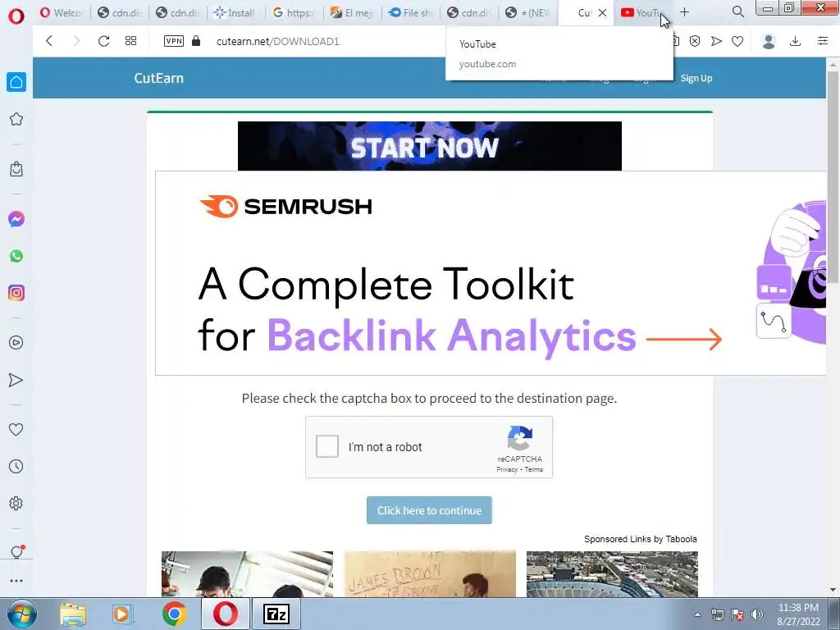The width and height of the screenshot is (840, 630).
Task: Open sidebar Settings gear icon
Action: pyautogui.click(x=16, y=503)
